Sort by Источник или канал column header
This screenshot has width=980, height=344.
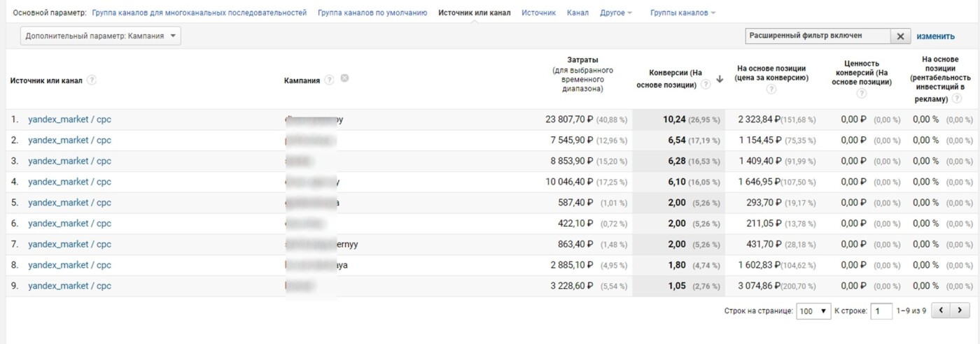coord(46,80)
